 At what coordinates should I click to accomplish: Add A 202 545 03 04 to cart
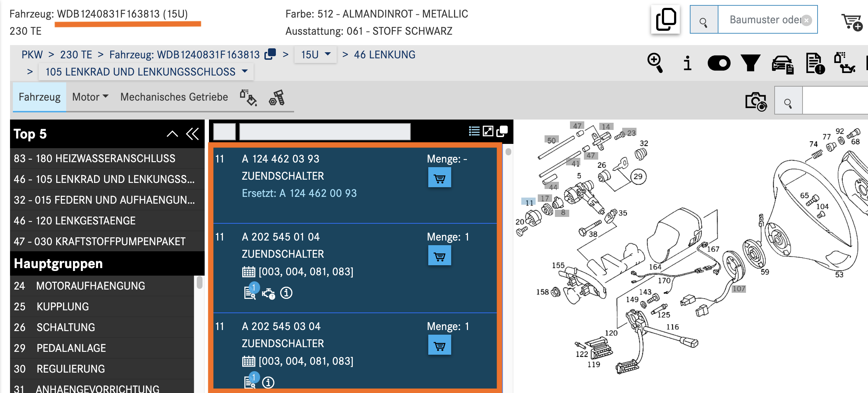point(439,345)
